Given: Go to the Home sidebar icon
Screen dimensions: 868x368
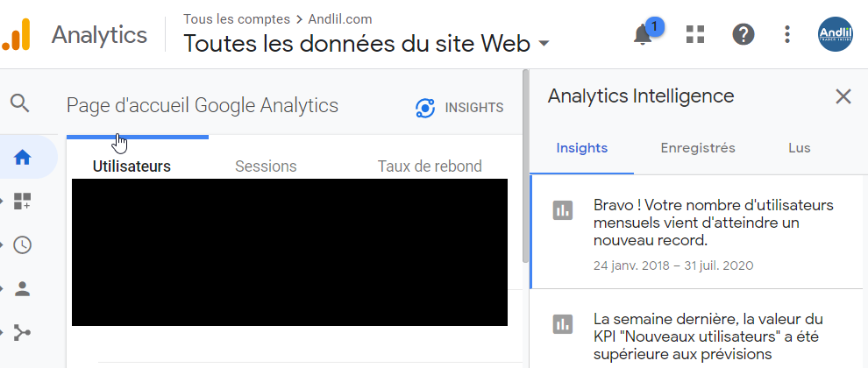Looking at the screenshot, I should tap(23, 158).
